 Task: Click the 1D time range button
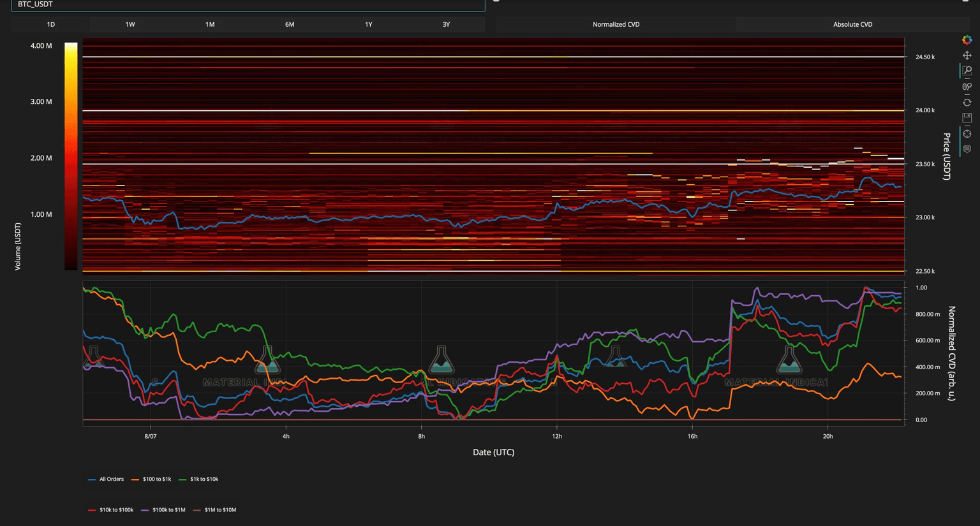pos(50,24)
